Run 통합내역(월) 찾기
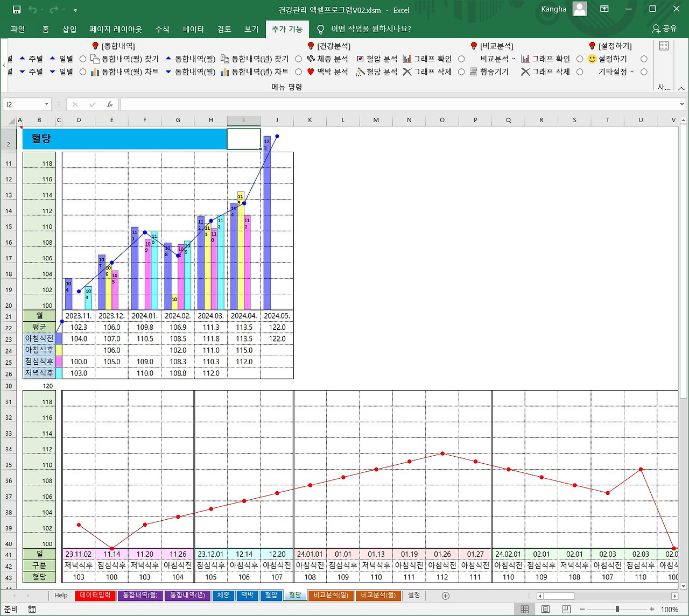This screenshot has width=689, height=616. [124, 59]
